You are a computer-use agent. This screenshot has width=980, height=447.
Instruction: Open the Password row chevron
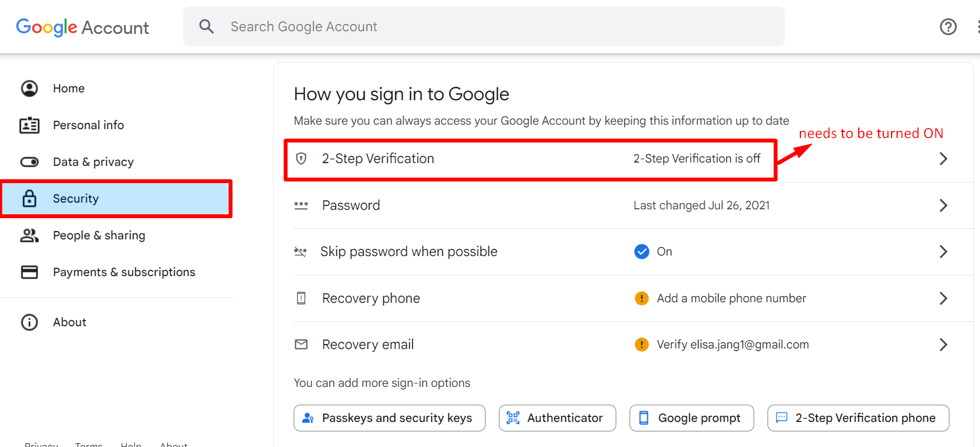(943, 205)
